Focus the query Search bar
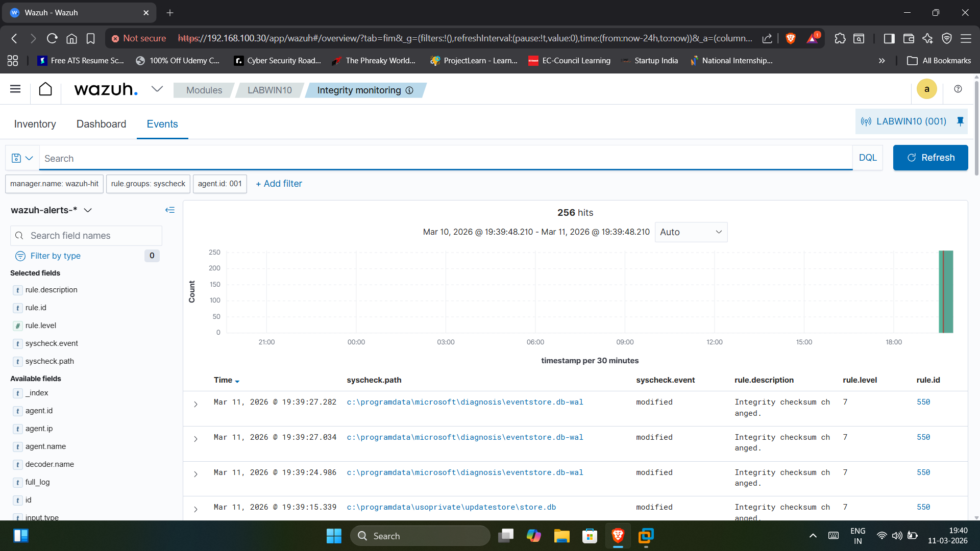The width and height of the screenshot is (980, 551). click(x=446, y=158)
